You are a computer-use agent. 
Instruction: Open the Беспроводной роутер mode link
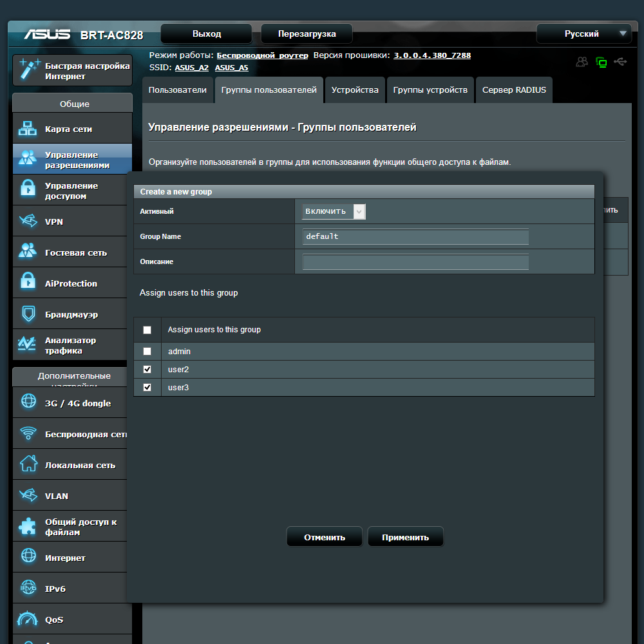pos(263,55)
